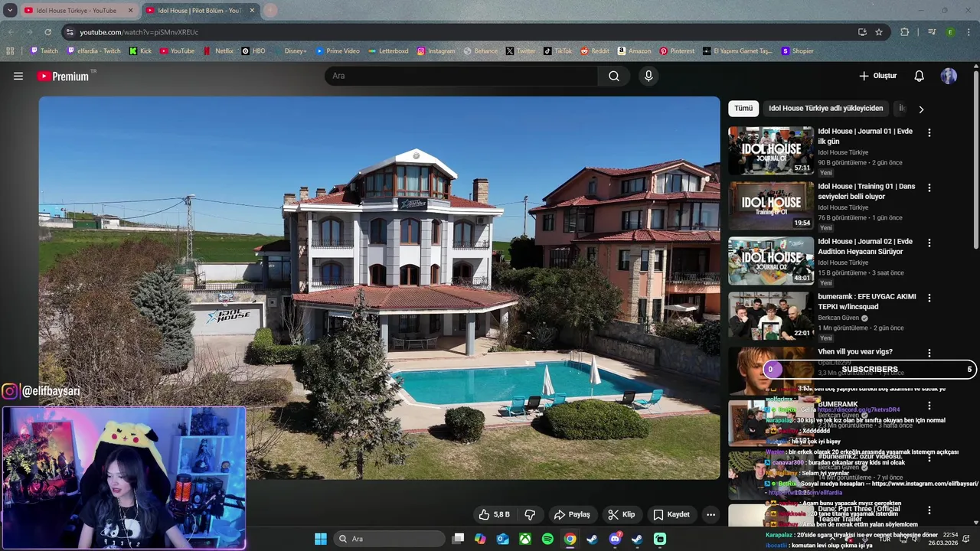Image resolution: width=980 pixels, height=551 pixels.
Task: Open the Prime Video bookmark
Action: tap(337, 51)
